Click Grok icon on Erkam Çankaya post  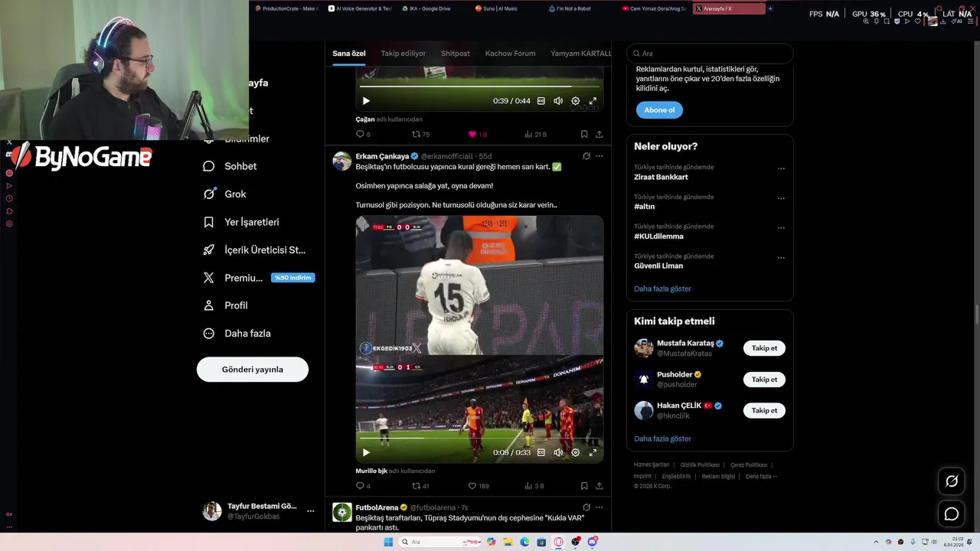[x=586, y=156]
